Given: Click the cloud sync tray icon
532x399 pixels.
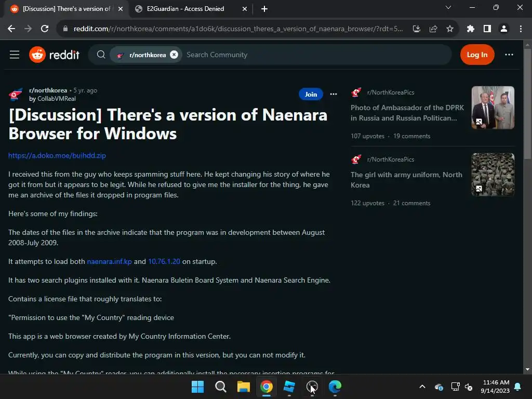Looking at the screenshot, I should pyautogui.click(x=438, y=387).
